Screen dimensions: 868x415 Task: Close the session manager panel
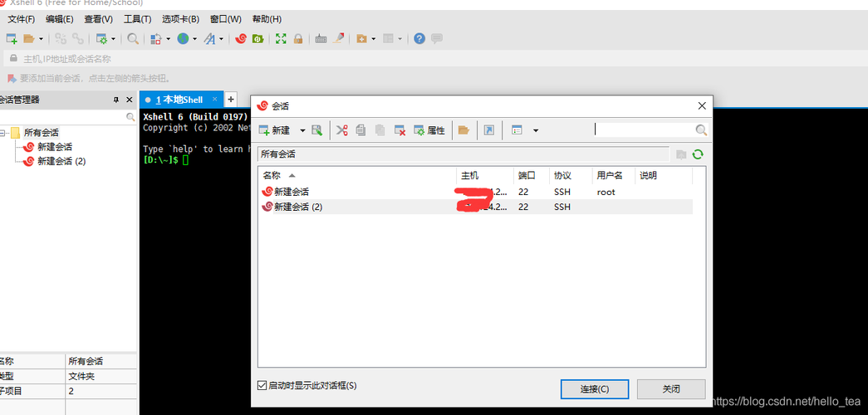130,100
